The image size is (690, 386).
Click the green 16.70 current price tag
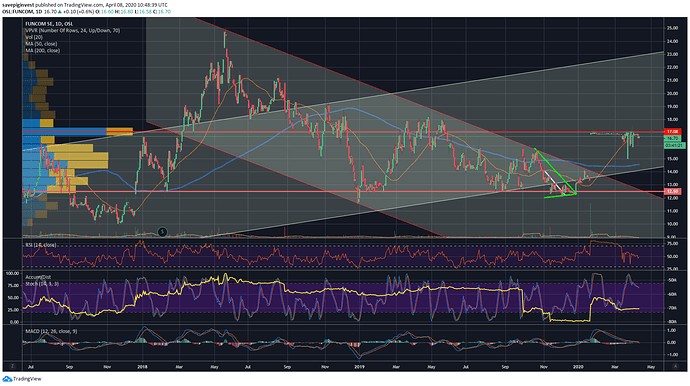coord(672,138)
